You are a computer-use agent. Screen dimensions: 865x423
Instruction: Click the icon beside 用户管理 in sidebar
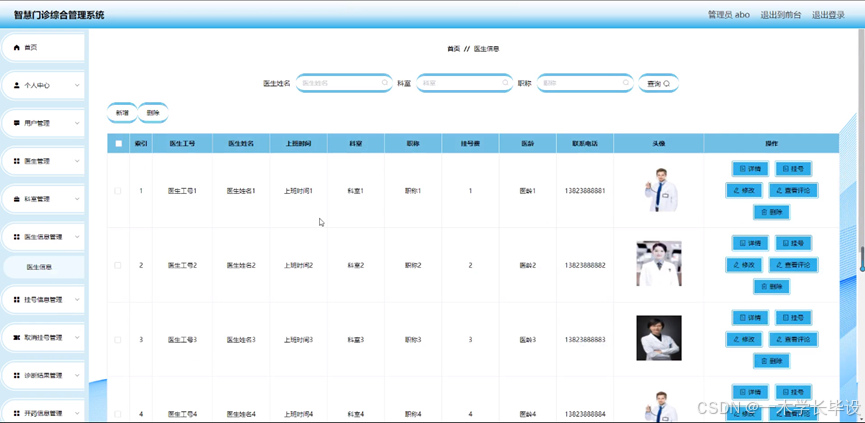17,123
